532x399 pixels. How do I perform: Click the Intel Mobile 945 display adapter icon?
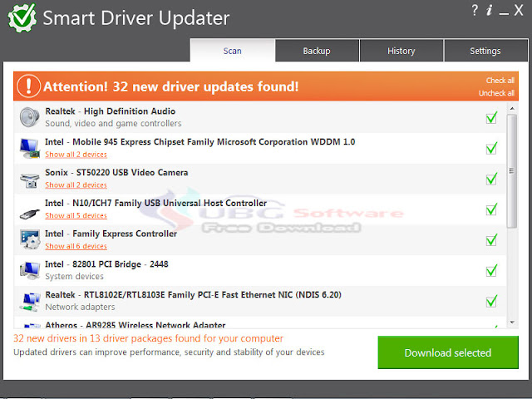click(x=30, y=148)
